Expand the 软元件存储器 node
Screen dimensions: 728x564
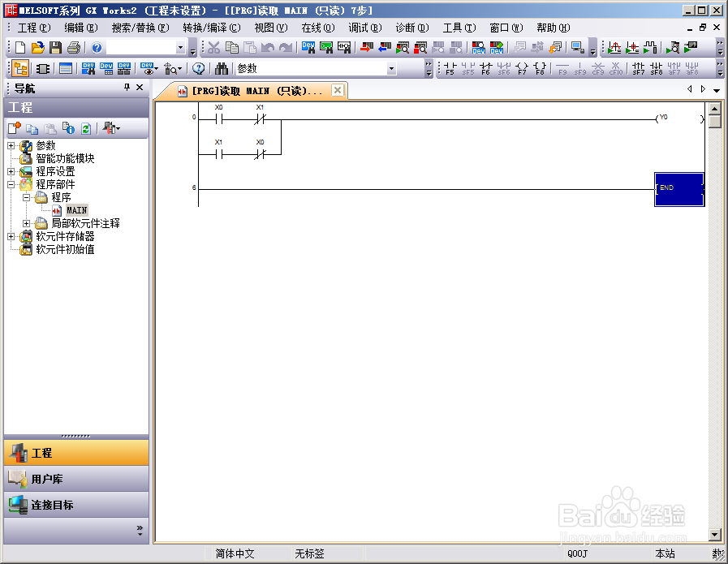11,237
